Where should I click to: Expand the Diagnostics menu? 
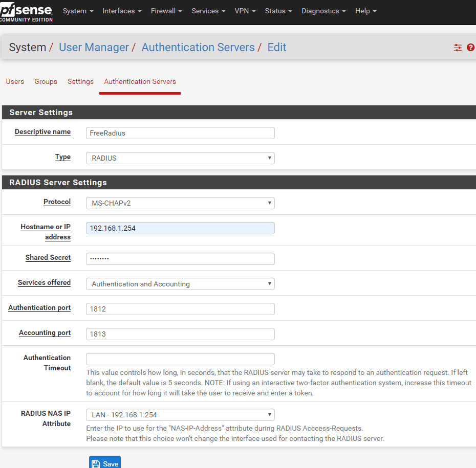coord(323,11)
